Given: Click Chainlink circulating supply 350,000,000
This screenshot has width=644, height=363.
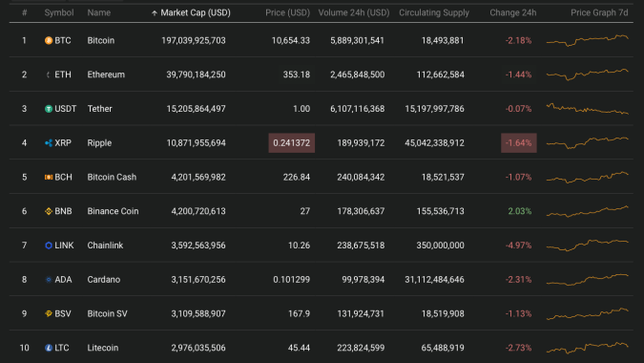Looking at the screenshot, I should 440,245.
